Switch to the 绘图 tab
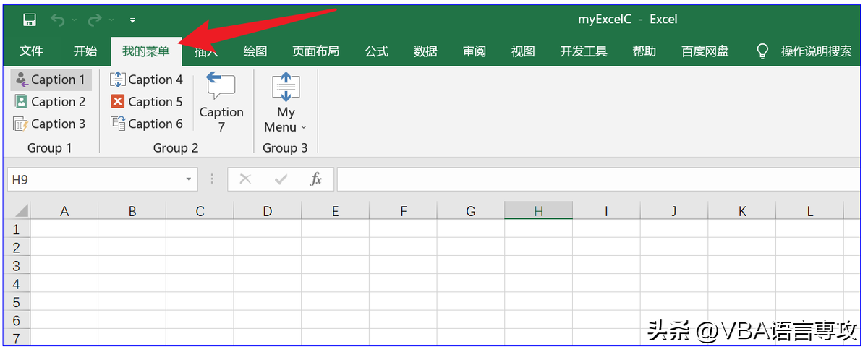Image resolution: width=868 pixels, height=352 pixels. pos(255,51)
